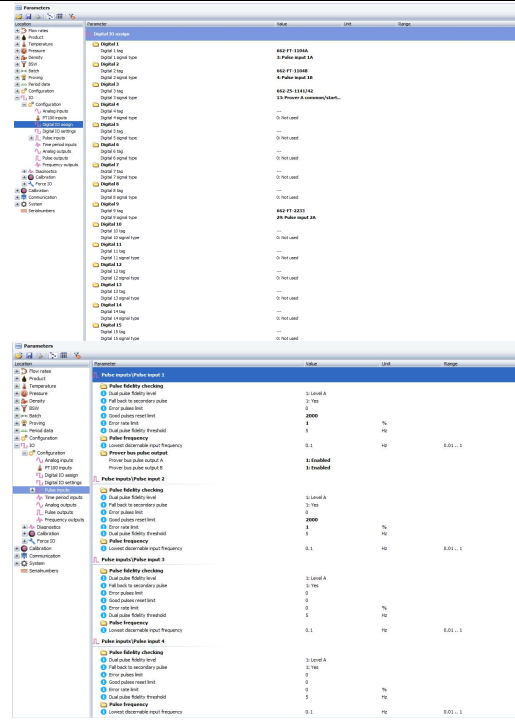Click the open folder icon in upper window toolbar
This screenshot has height=720, width=515.
tap(19, 16)
